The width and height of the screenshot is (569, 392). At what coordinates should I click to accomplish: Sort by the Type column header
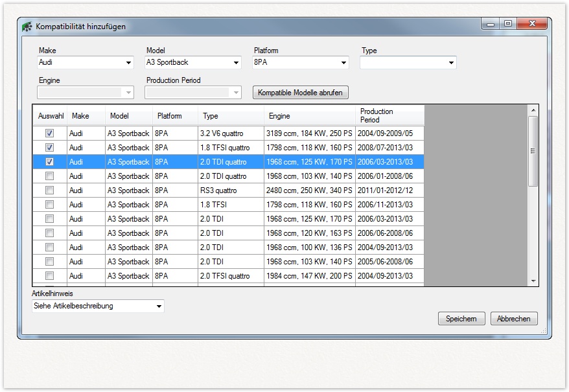(x=230, y=116)
